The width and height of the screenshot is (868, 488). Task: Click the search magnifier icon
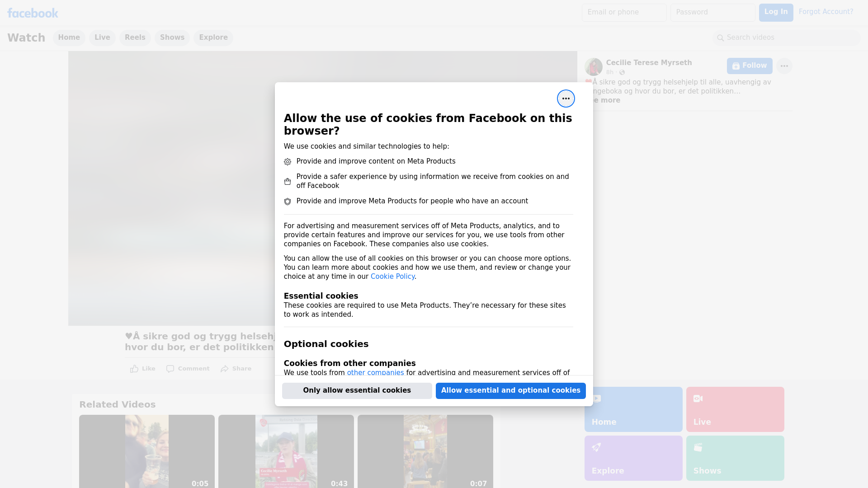(721, 38)
